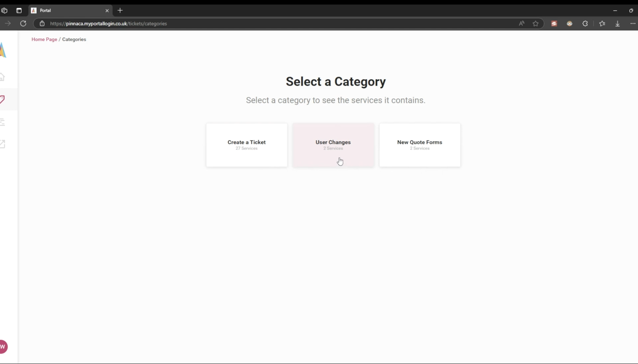This screenshot has width=638, height=364.
Task: Close the Portal tab
Action: click(107, 10)
